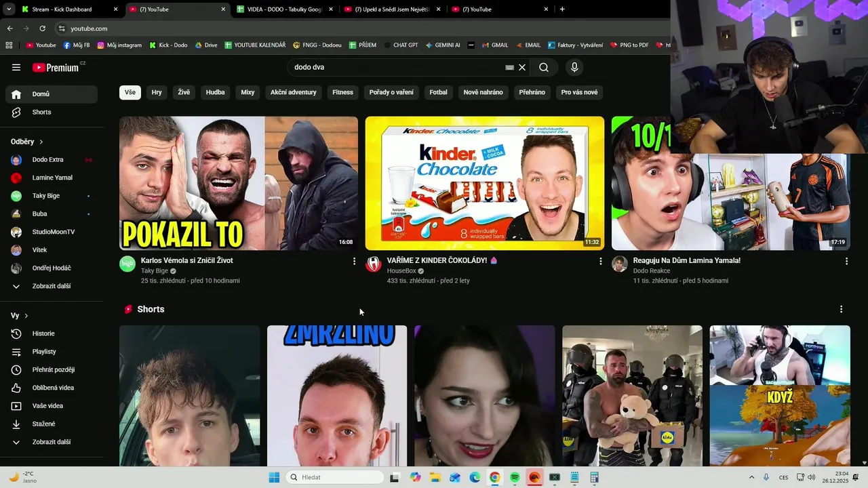Go back in Chrome
868x488 pixels.
9,28
